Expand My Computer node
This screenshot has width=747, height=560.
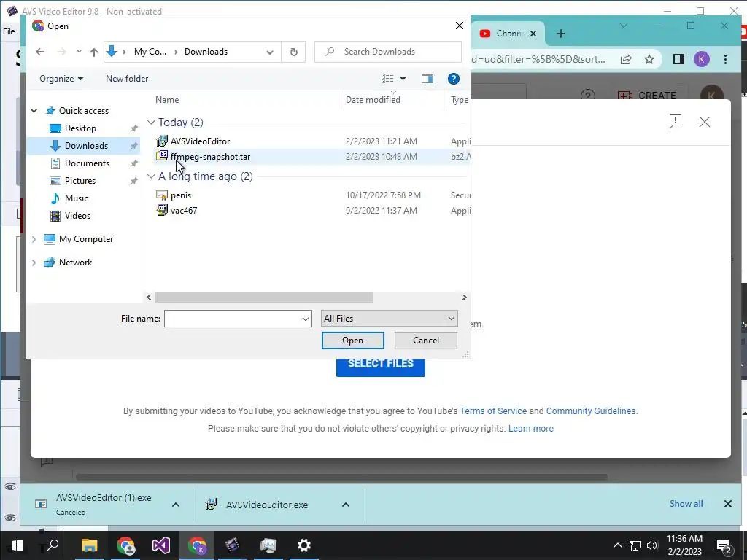coord(34,239)
